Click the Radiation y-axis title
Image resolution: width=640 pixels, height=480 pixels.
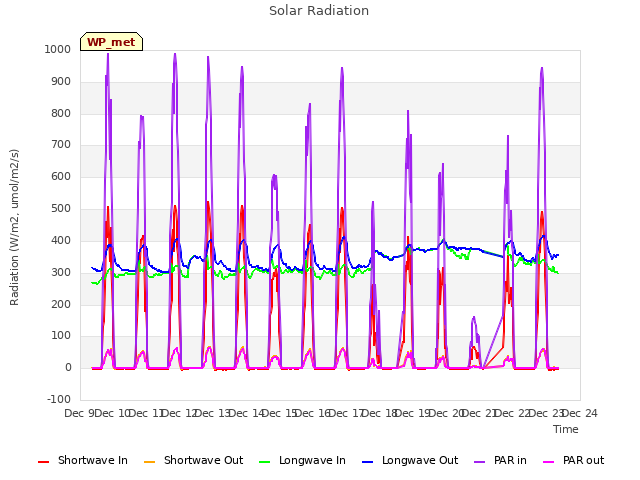14,227
